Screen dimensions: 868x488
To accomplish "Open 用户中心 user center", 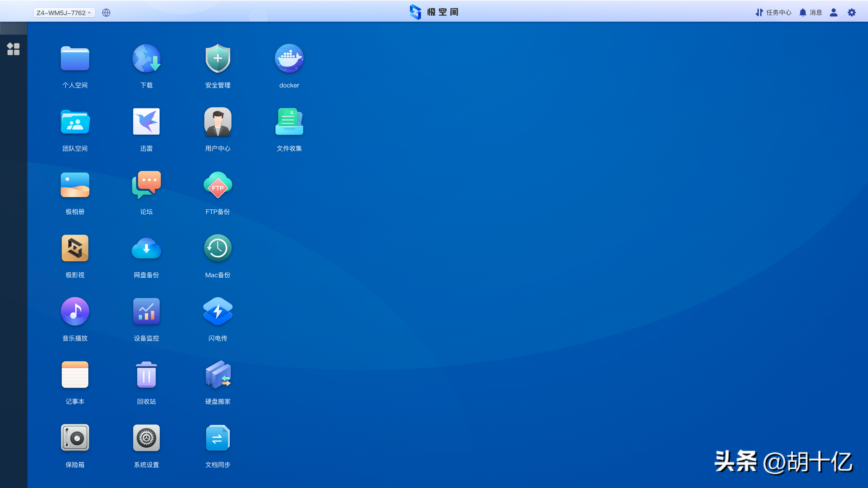I will point(218,122).
